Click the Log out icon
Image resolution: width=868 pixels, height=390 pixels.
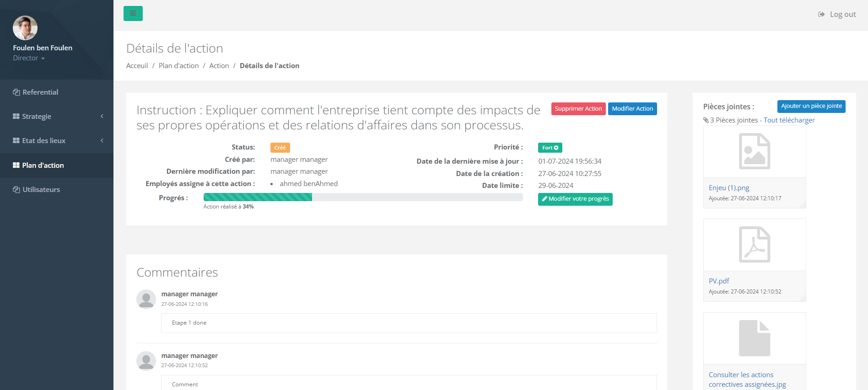click(x=821, y=15)
